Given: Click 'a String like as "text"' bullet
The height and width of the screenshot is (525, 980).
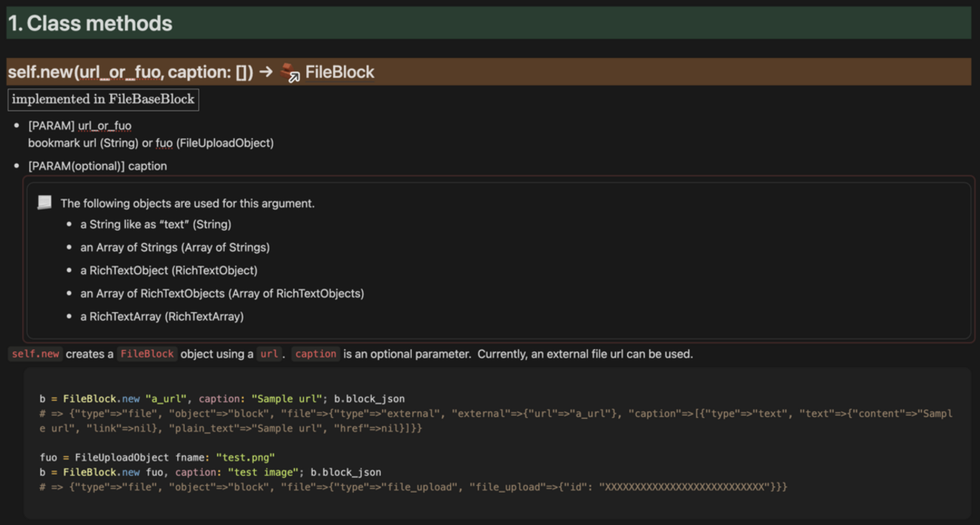Looking at the screenshot, I should pos(156,224).
